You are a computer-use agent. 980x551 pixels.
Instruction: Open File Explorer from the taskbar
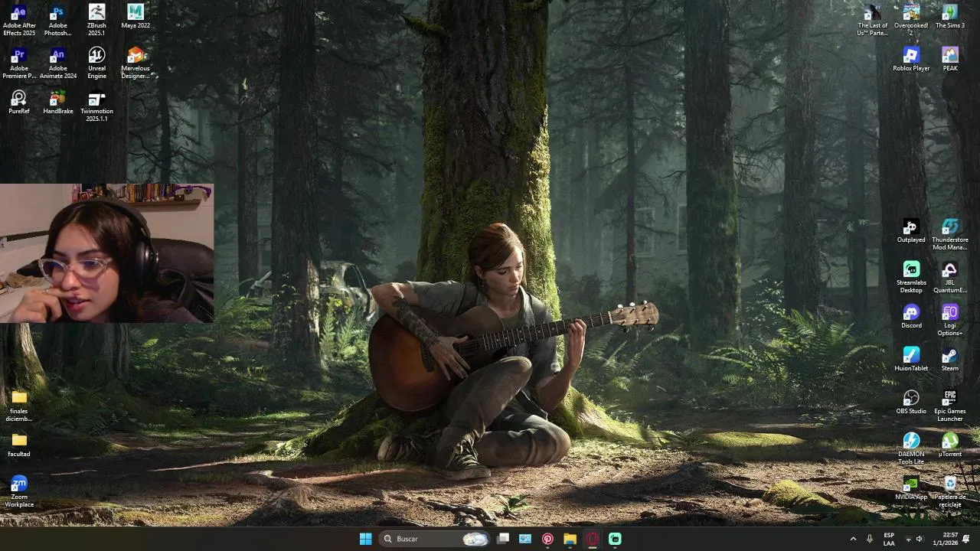570,539
